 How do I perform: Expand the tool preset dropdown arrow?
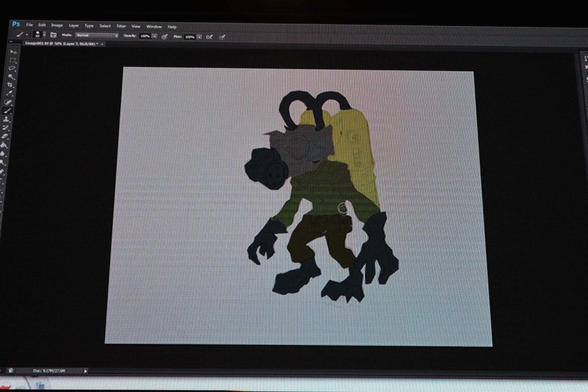click(x=27, y=35)
